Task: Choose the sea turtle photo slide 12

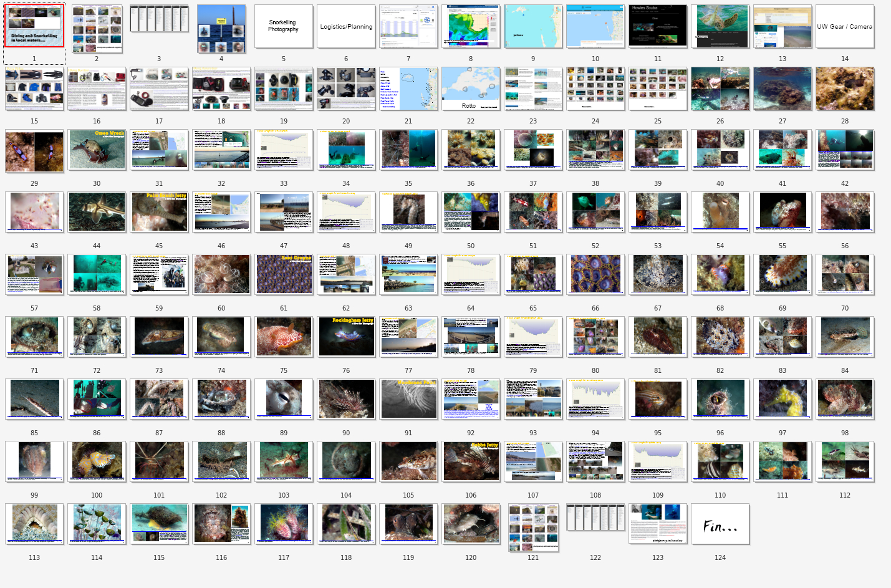Action: point(720,26)
